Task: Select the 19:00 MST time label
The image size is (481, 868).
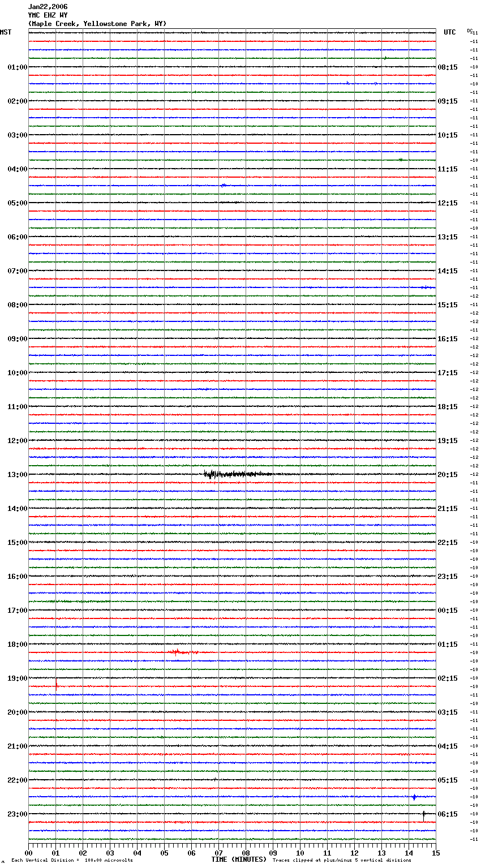Action: [x=17, y=678]
